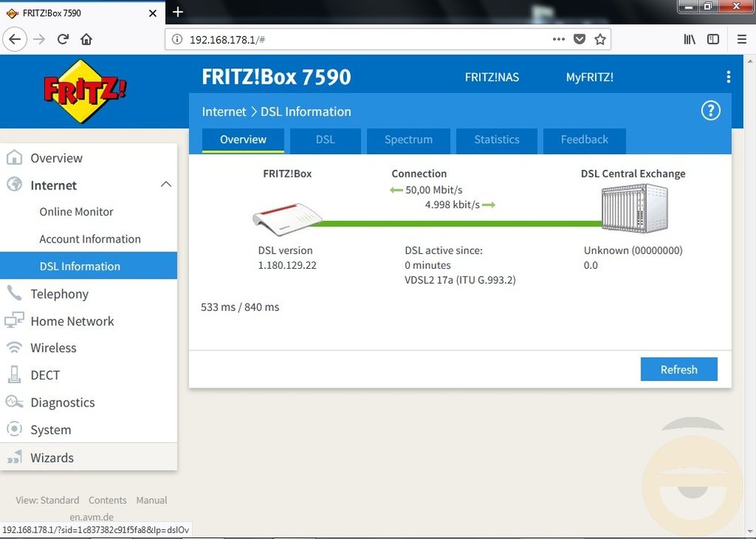Visit the en.avm.de link
This screenshot has width=756, height=539.
point(91,517)
